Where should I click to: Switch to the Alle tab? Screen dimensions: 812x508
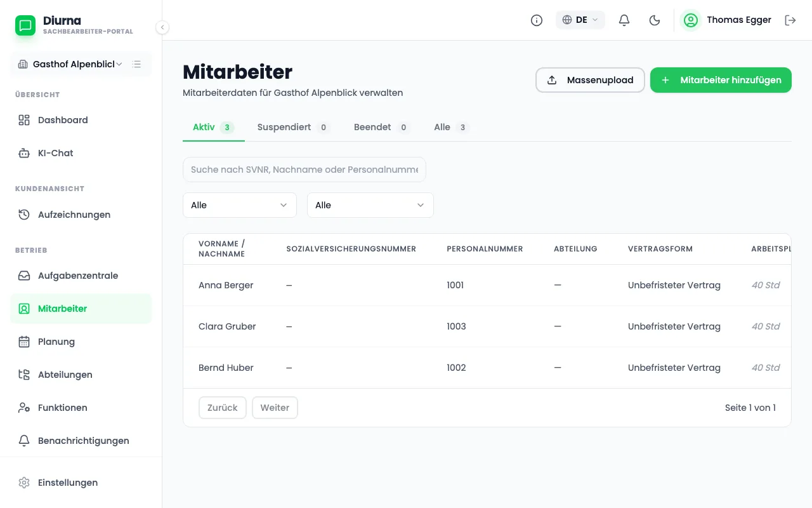(x=451, y=127)
